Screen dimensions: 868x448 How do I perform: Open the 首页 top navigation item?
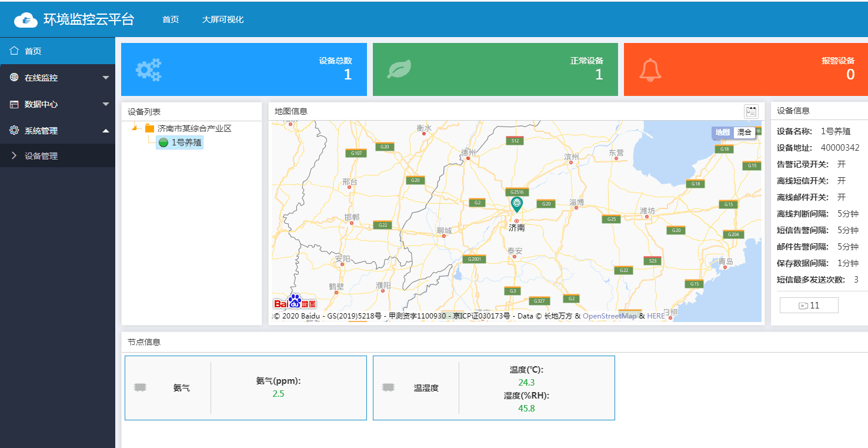[171, 19]
